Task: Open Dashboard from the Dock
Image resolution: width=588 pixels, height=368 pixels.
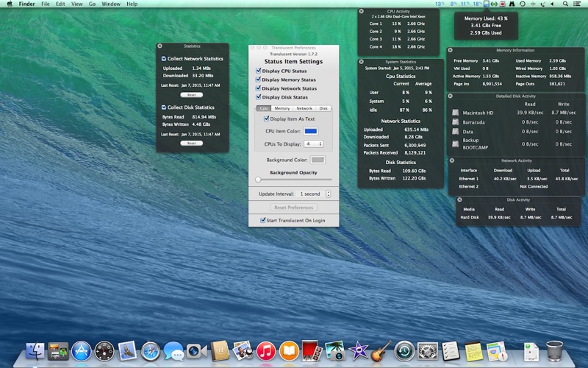Action: click(104, 352)
